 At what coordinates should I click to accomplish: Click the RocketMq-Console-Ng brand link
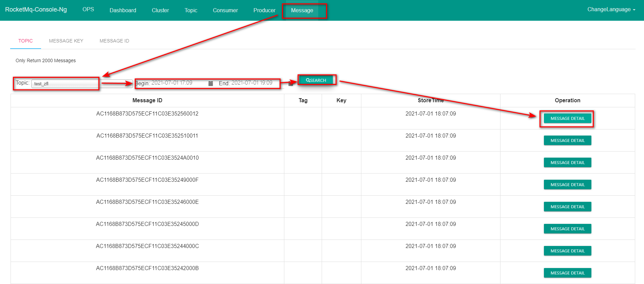tap(36, 10)
